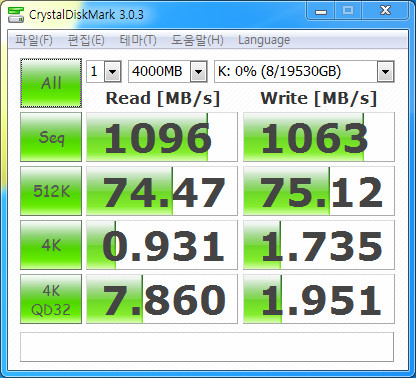The image size is (416, 378).
Task: Click the empty comment text field
Action: [207, 347]
